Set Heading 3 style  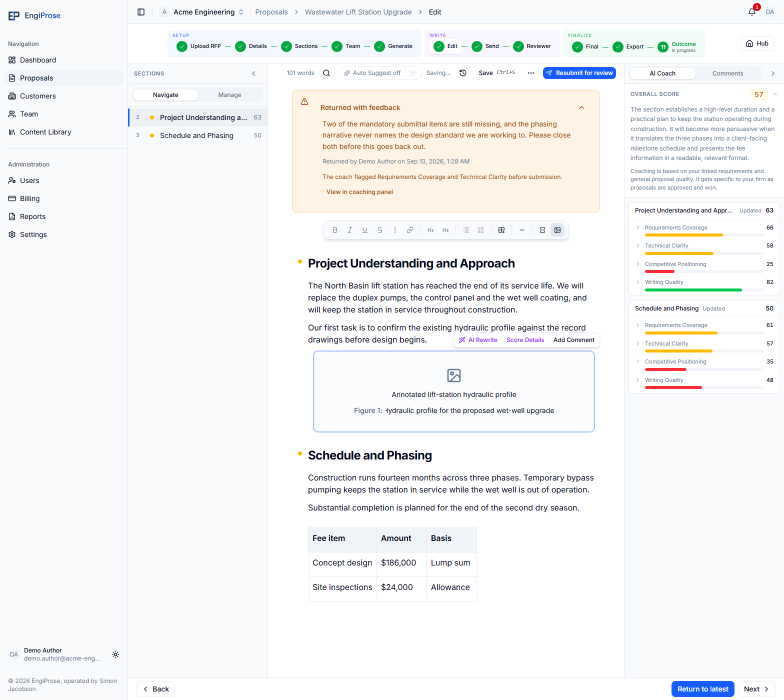tap(445, 230)
